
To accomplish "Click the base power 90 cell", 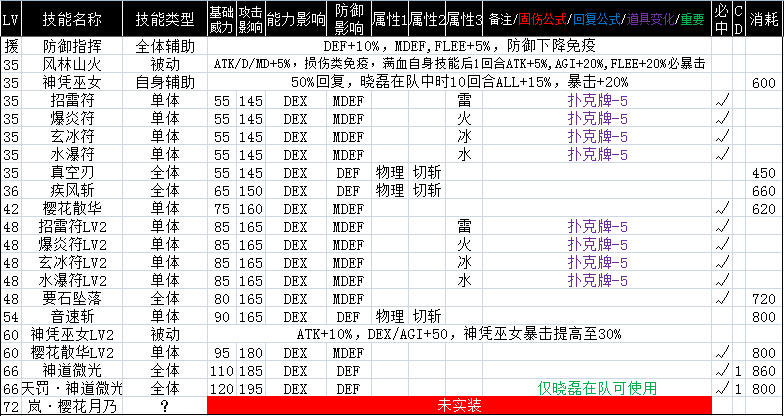I will [x=221, y=317].
